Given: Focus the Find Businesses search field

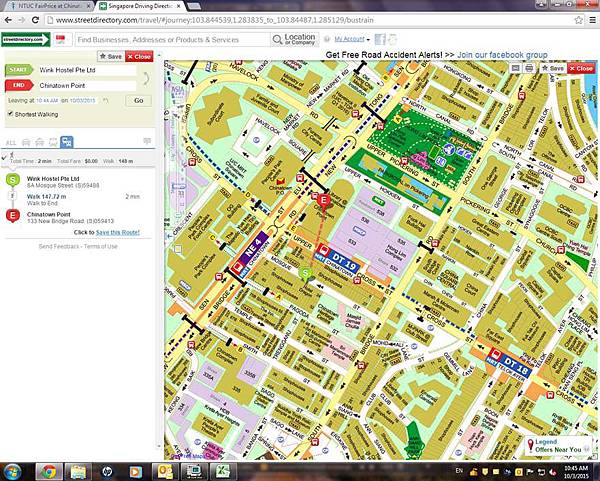Looking at the screenshot, I should click(x=172, y=39).
